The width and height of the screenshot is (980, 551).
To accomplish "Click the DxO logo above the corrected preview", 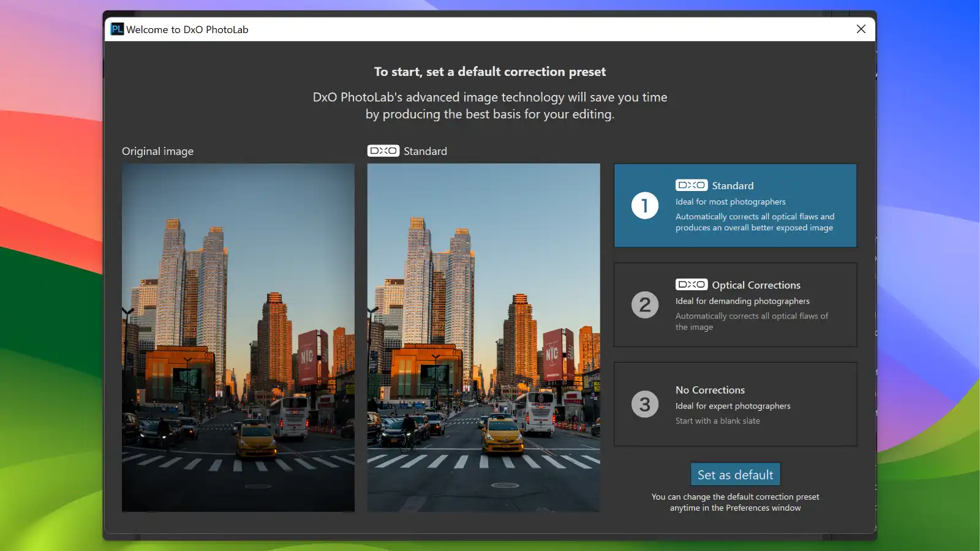I will [x=383, y=151].
